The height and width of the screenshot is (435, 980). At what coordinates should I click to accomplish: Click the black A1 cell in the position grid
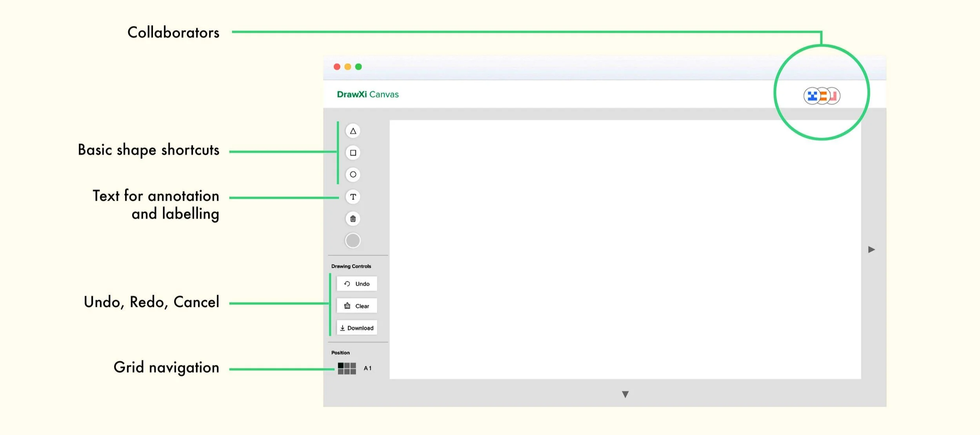(341, 366)
